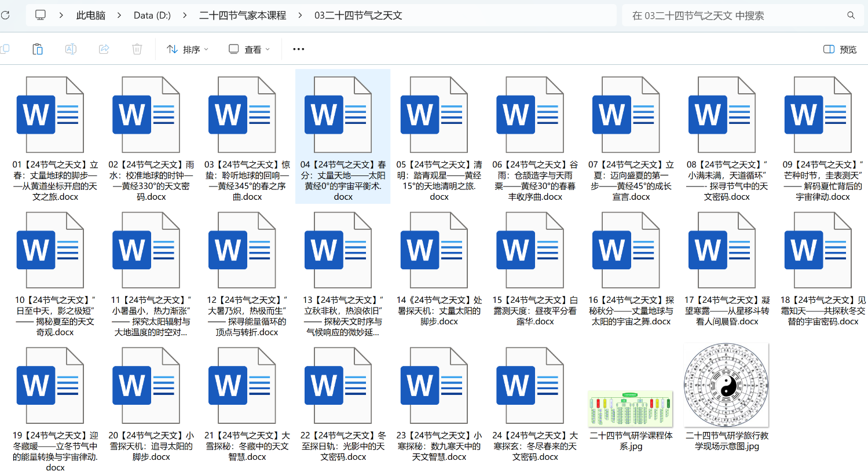
Task: Click the This PC monitor icon
Action: 41,15
